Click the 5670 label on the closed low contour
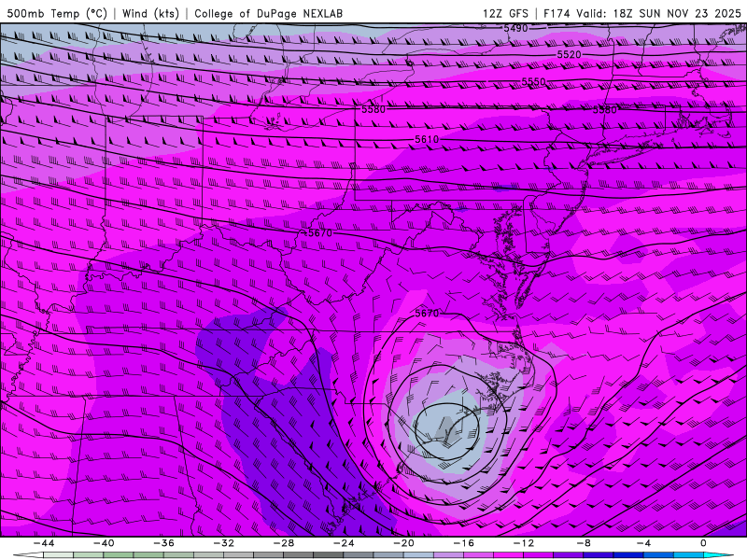Image resolution: width=747 pixels, height=560 pixels. (427, 313)
